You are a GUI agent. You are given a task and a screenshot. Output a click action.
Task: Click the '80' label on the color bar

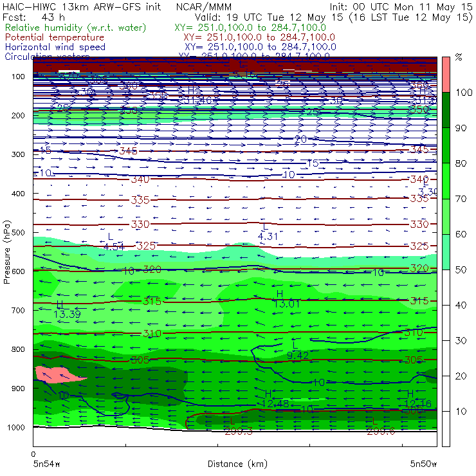(461, 163)
